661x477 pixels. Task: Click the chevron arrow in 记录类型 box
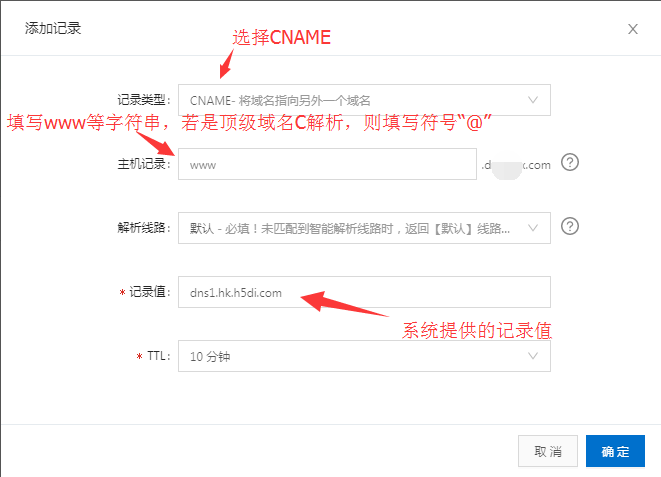pos(533,100)
